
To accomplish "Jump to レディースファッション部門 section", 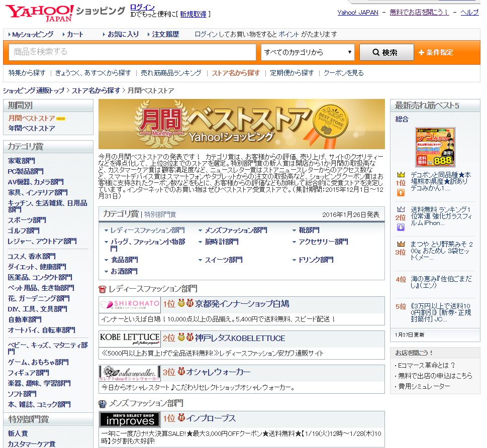I will point(148,231).
